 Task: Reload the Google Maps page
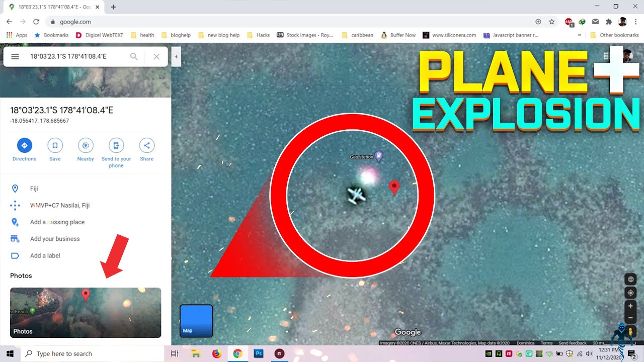36,22
